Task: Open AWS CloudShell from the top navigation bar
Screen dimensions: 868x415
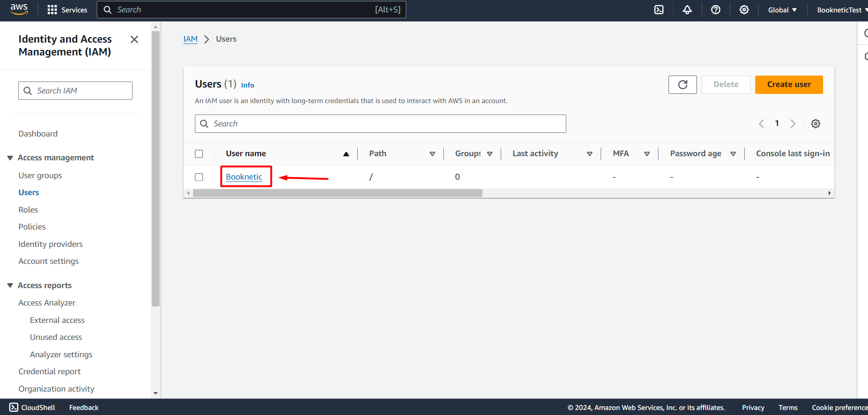Action: coord(659,9)
